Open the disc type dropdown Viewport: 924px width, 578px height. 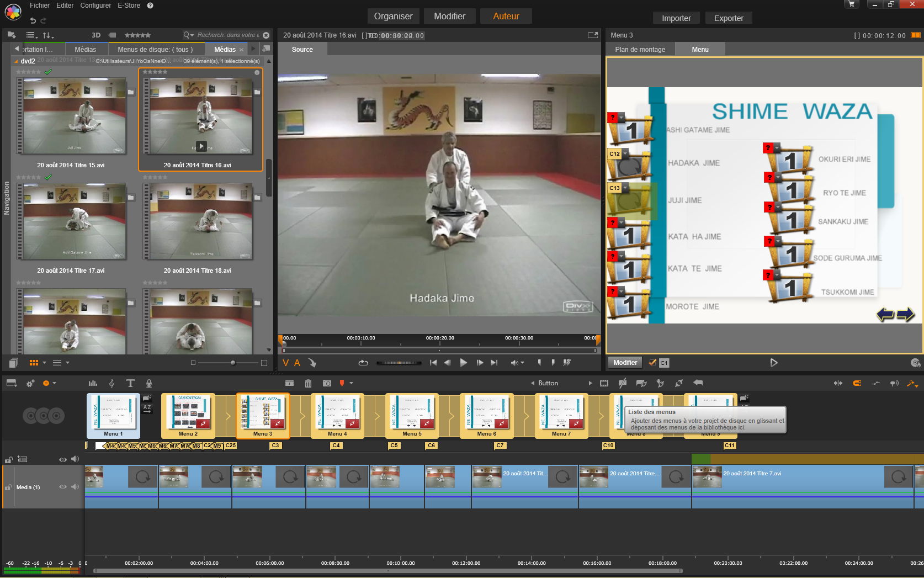pos(54,383)
